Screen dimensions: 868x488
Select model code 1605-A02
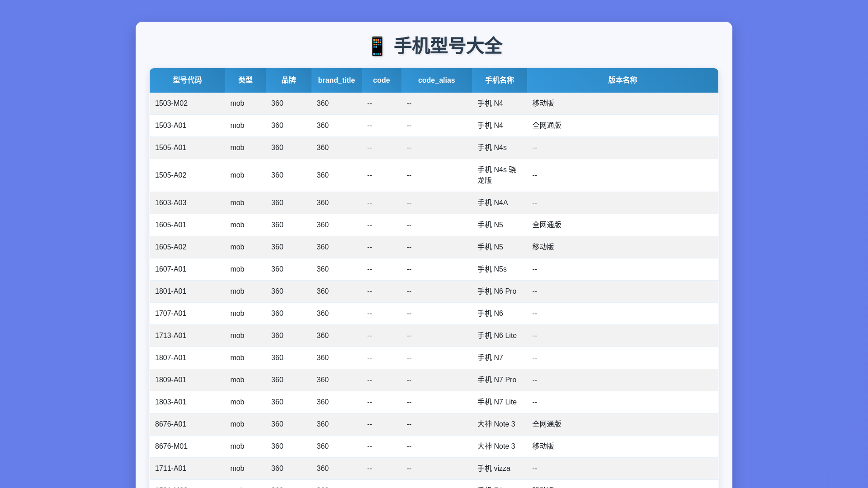pos(171,247)
